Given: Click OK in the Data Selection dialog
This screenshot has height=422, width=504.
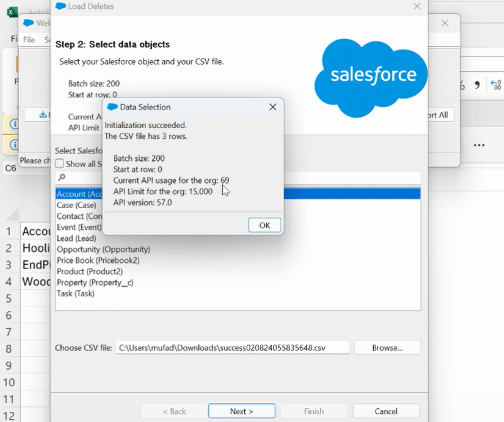Looking at the screenshot, I should [x=264, y=225].
